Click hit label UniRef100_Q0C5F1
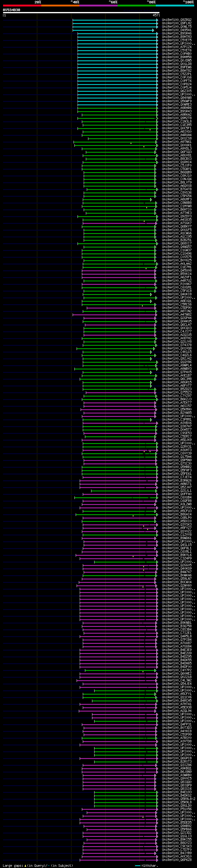Viewport: 197px width, 868px height. [177, 128]
